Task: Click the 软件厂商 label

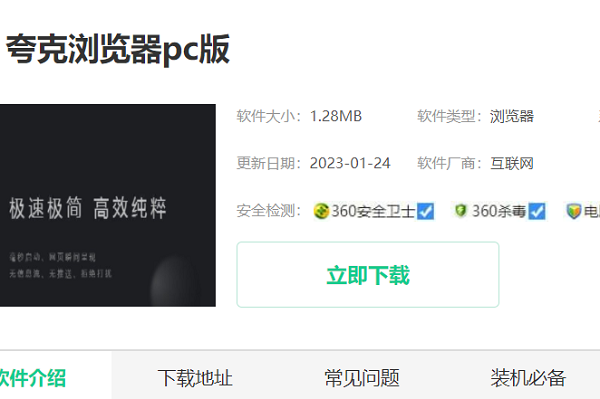Action: (x=450, y=163)
